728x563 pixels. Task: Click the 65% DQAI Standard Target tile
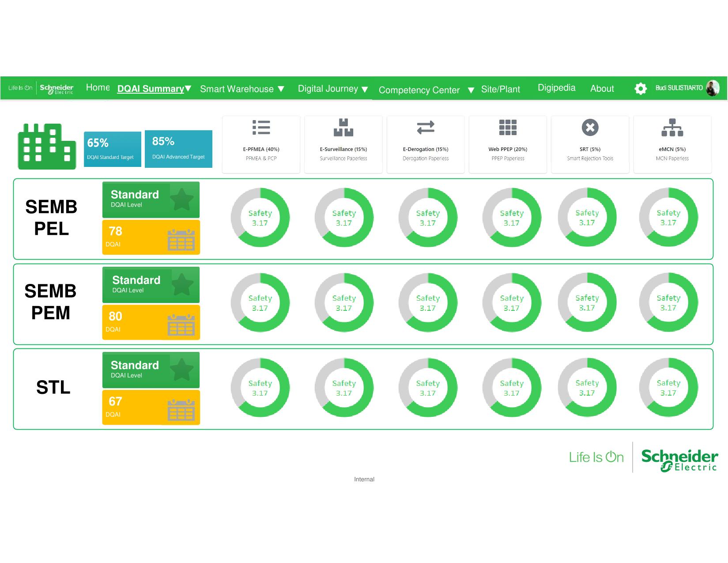pos(112,149)
